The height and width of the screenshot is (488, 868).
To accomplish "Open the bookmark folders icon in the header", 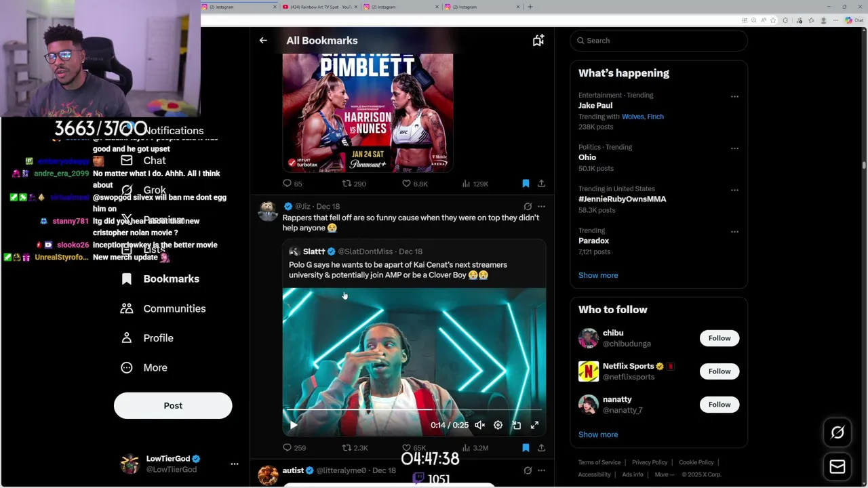I will [538, 41].
